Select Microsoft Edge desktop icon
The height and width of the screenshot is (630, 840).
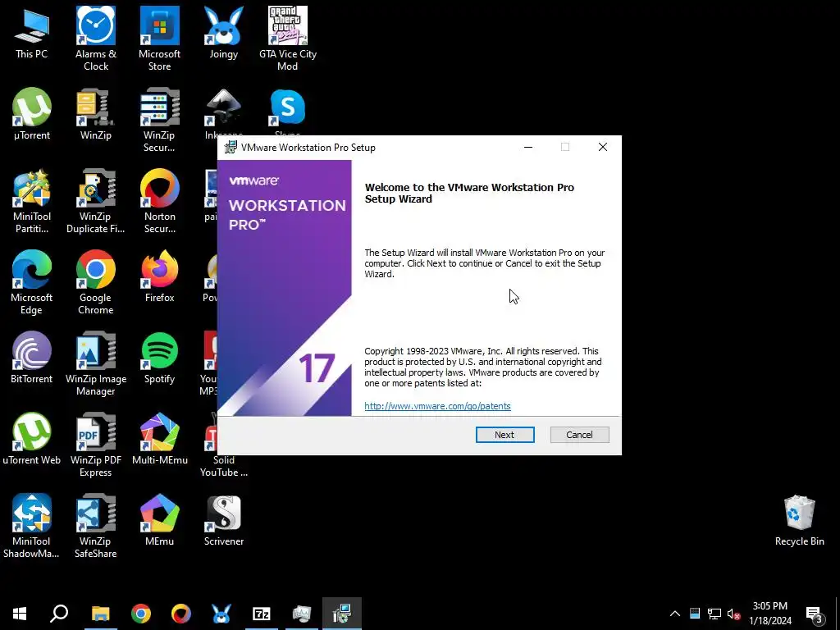[x=32, y=282]
